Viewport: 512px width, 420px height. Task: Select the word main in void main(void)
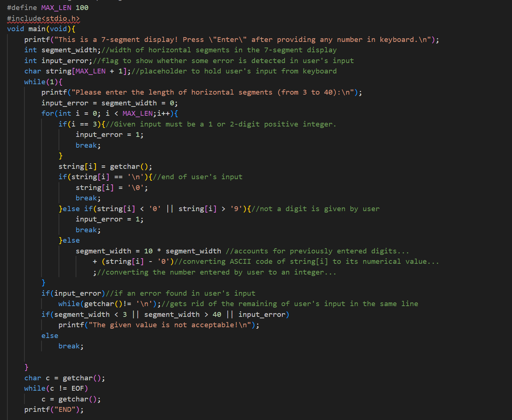pyautogui.click(x=37, y=29)
